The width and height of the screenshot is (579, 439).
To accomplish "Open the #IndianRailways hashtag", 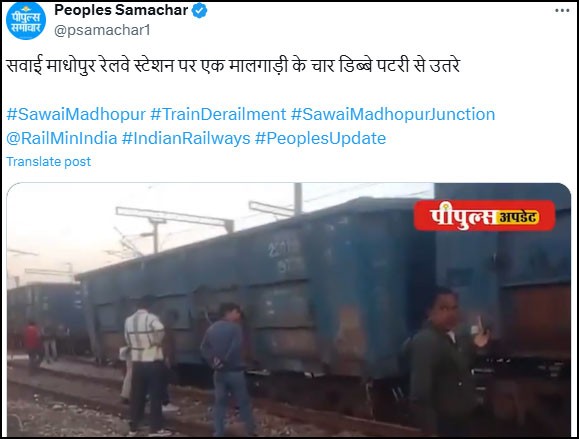I will click(186, 138).
